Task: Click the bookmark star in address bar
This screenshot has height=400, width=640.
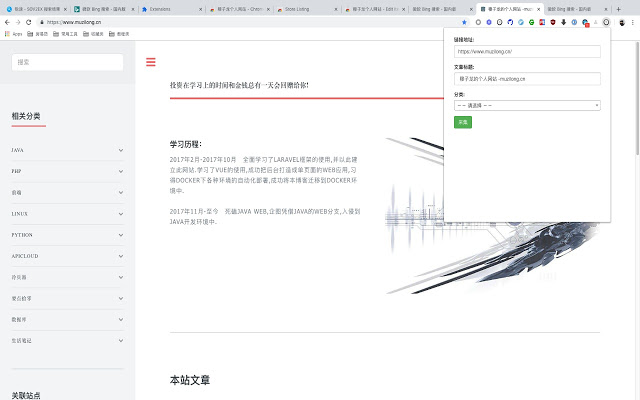Action: coord(464,21)
